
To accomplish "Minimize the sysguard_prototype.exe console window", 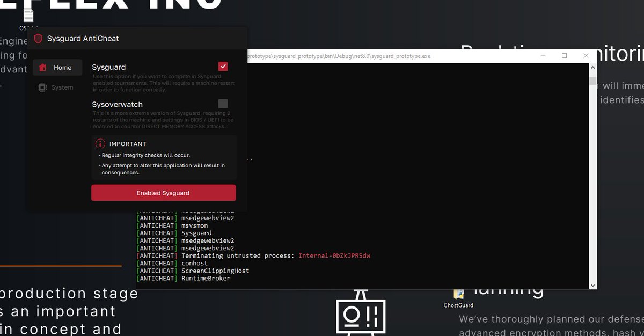I will 543,56.
